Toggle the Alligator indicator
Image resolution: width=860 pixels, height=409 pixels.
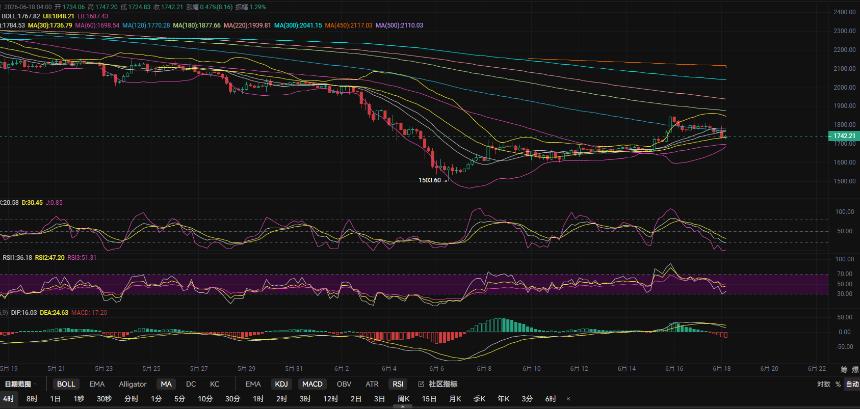click(132, 384)
